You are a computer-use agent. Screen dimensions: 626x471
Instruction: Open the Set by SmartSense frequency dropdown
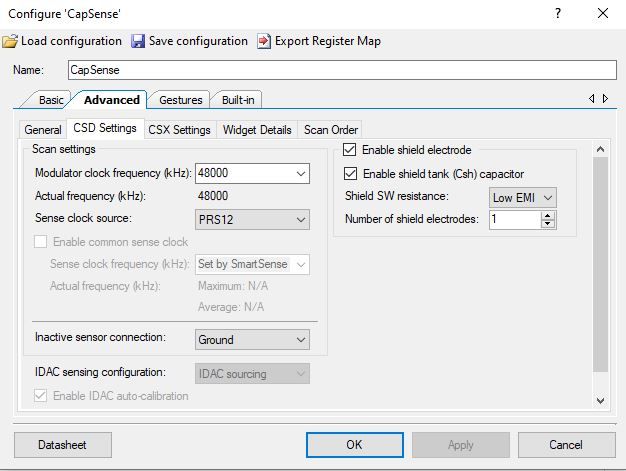(x=252, y=264)
